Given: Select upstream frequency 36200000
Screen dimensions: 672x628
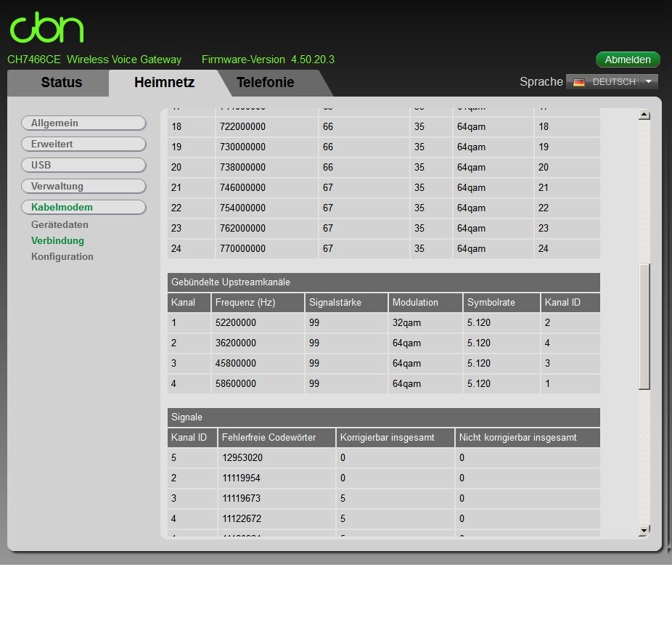Looking at the screenshot, I should (x=258, y=343).
